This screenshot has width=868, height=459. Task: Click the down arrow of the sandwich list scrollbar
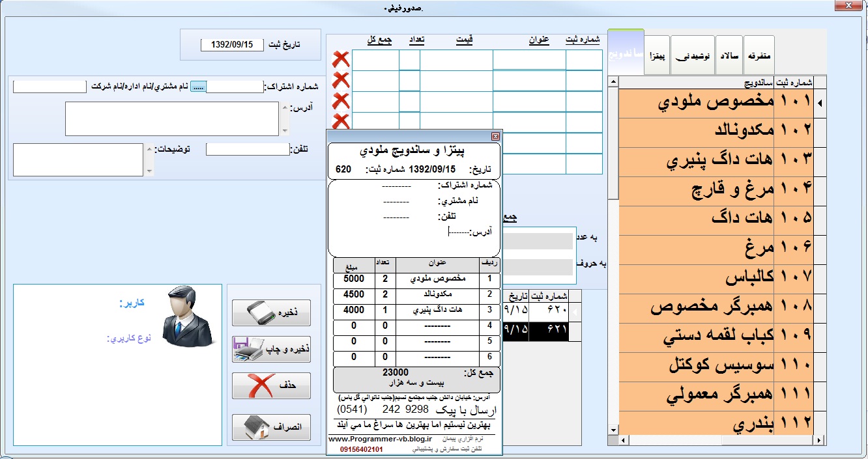pos(613,430)
